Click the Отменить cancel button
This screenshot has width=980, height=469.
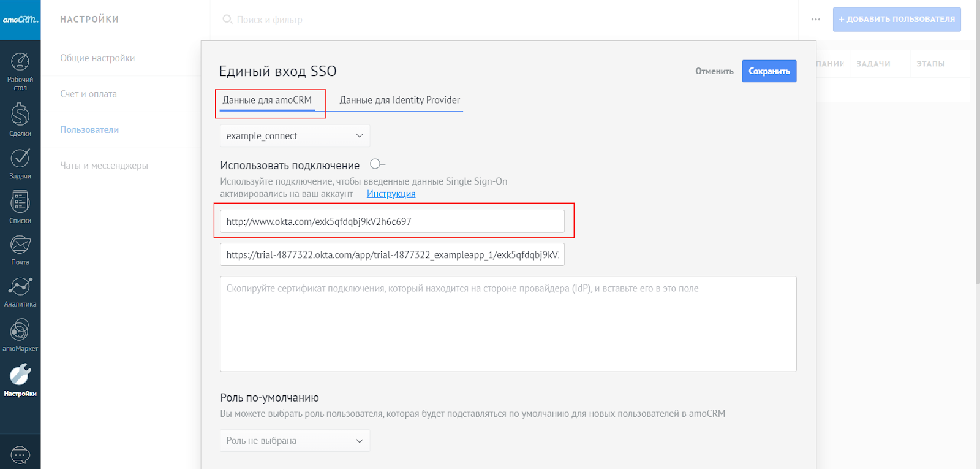(714, 71)
